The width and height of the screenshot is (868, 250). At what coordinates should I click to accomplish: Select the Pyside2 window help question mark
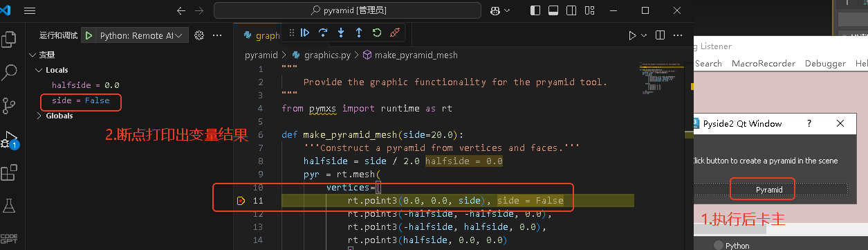pos(810,123)
